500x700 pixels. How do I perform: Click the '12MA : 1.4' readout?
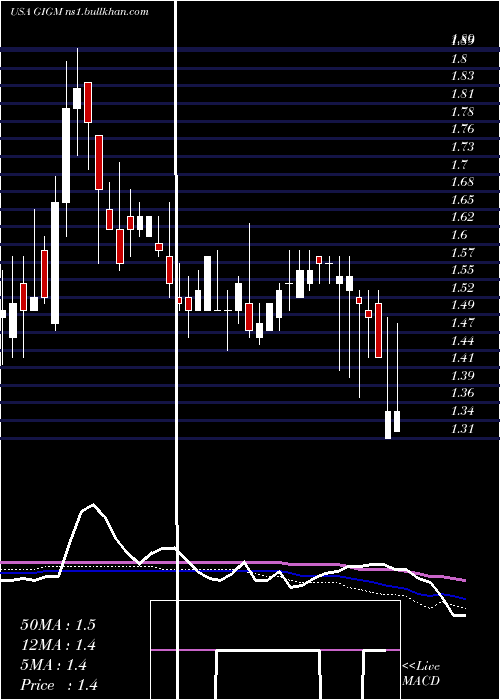(x=58, y=645)
